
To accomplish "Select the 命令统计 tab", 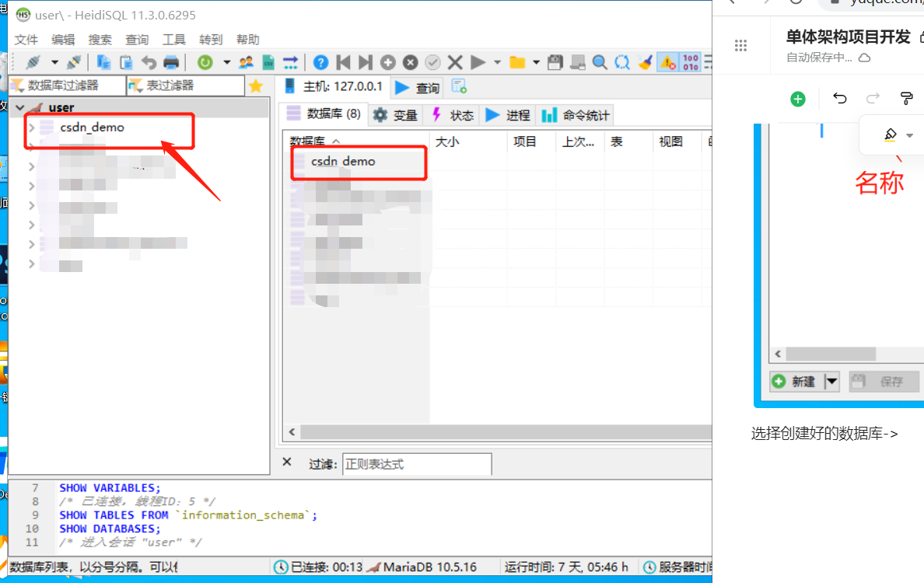I will coord(575,115).
